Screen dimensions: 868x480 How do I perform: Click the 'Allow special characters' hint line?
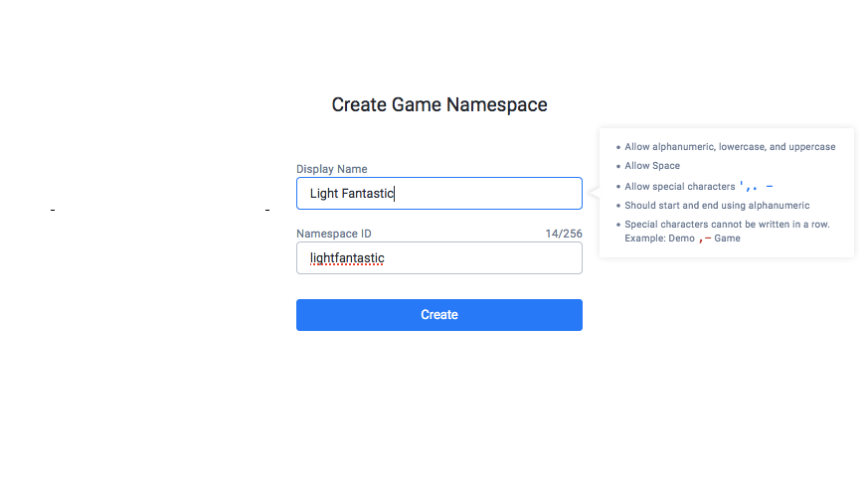(x=699, y=187)
